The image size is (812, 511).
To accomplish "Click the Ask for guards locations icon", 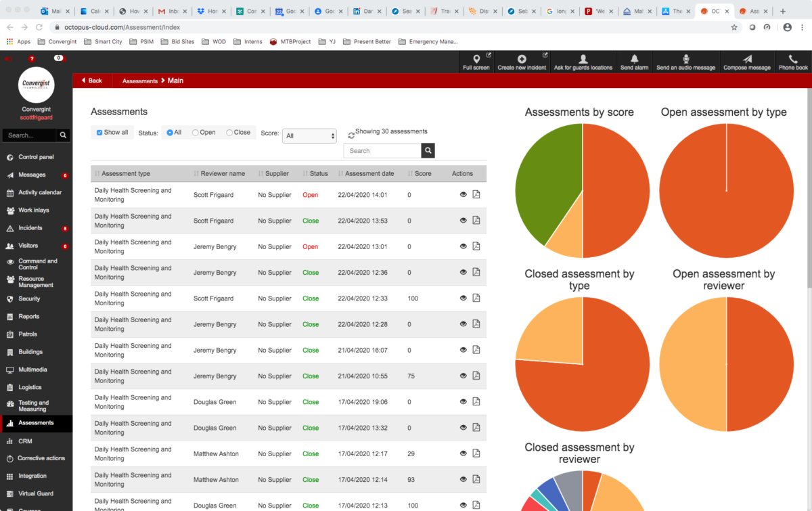I will 583,62.
